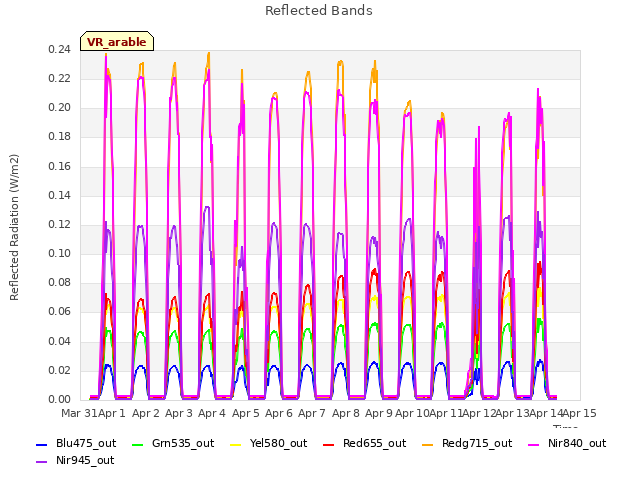Viewport: 640px width, 480px height.
Task: Select the Redg715_out legend label
Action: point(477,443)
